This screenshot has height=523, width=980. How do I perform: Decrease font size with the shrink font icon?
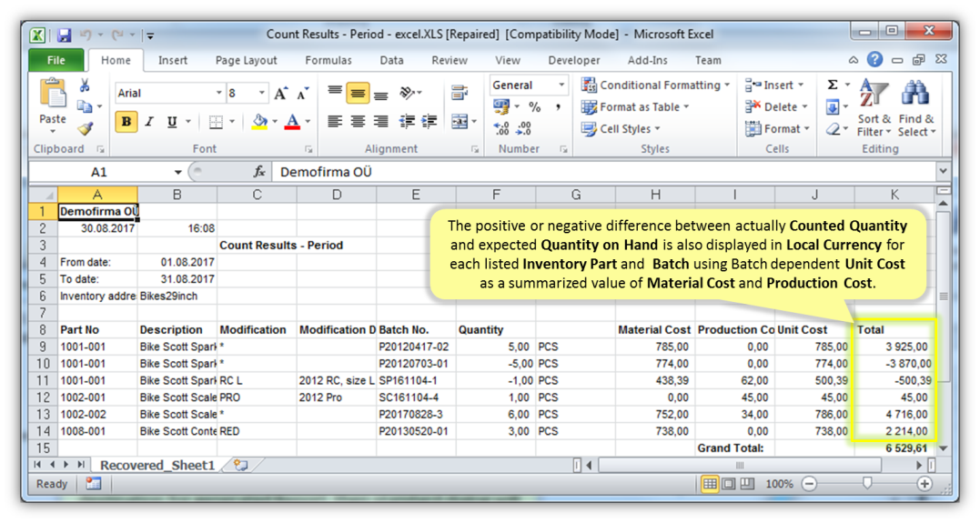[303, 93]
